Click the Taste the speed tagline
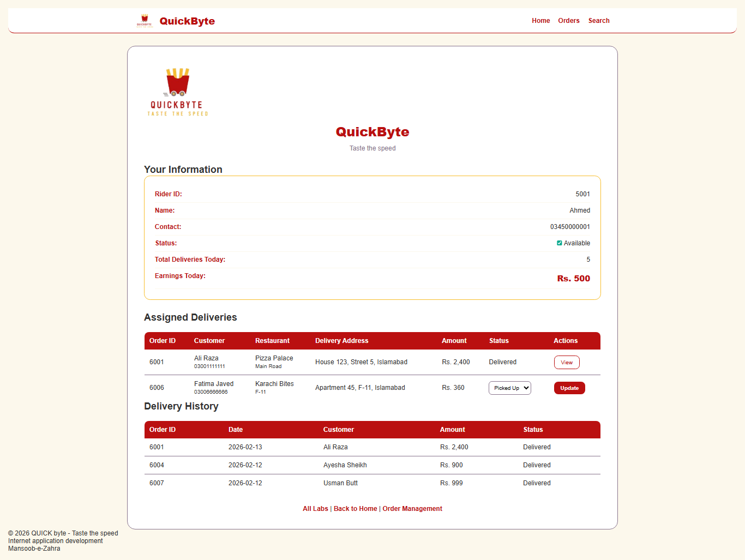The height and width of the screenshot is (560, 745). (372, 148)
